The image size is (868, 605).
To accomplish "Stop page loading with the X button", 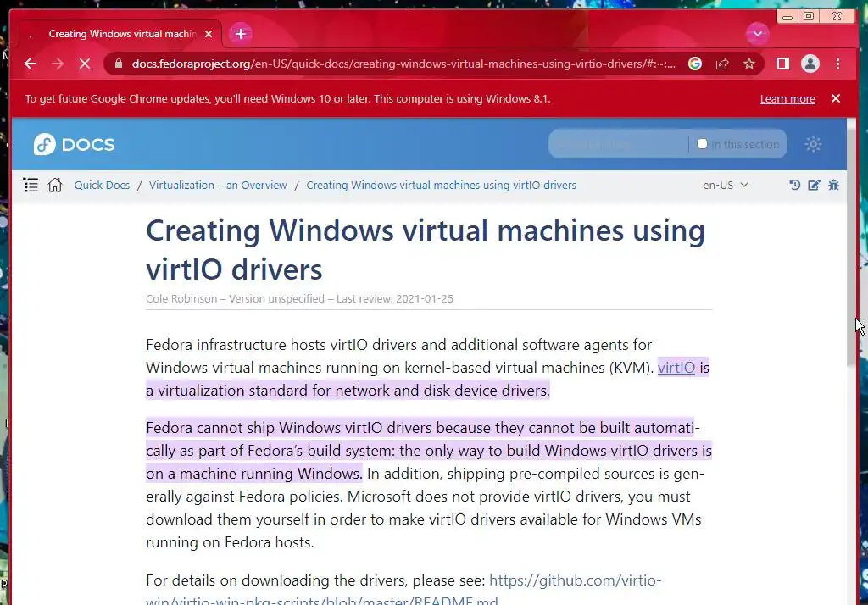I will click(x=85, y=64).
